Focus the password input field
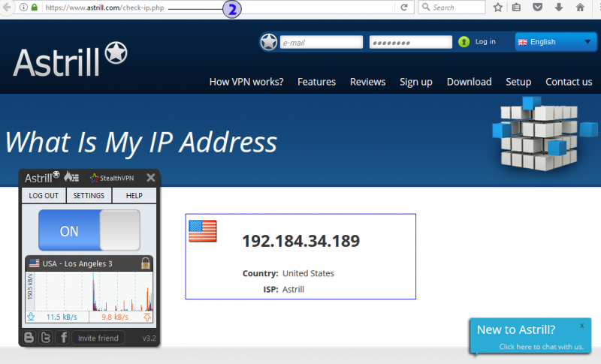This screenshot has height=364, width=601. 410,42
